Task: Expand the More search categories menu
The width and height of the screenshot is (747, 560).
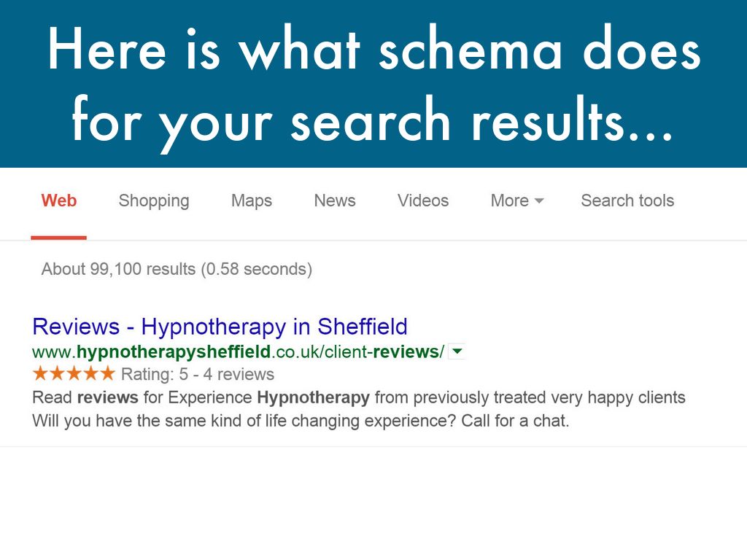Action: pyautogui.click(x=517, y=201)
